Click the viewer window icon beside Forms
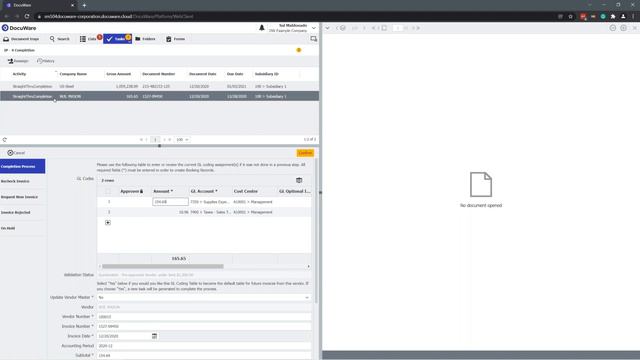 [x=313, y=39]
